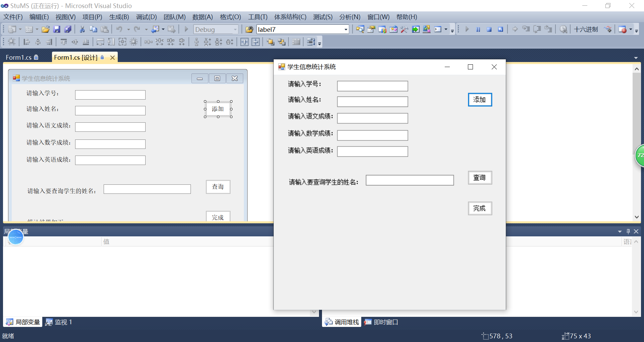Bring the selected control to front
This screenshot has width=644, height=342.
270,42
